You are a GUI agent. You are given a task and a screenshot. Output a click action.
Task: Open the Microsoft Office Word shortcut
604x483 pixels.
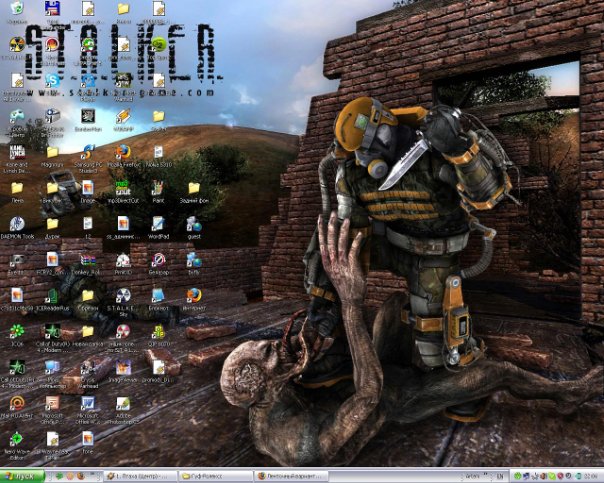(88, 404)
